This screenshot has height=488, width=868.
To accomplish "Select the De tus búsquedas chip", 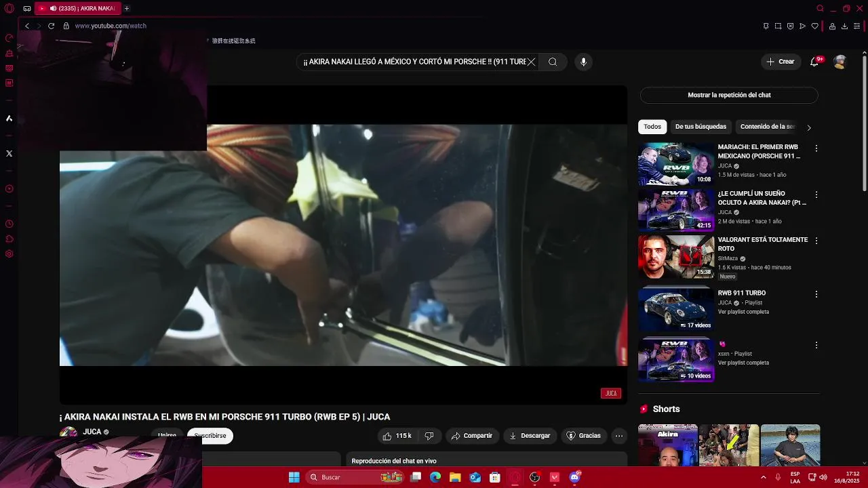I will point(701,127).
